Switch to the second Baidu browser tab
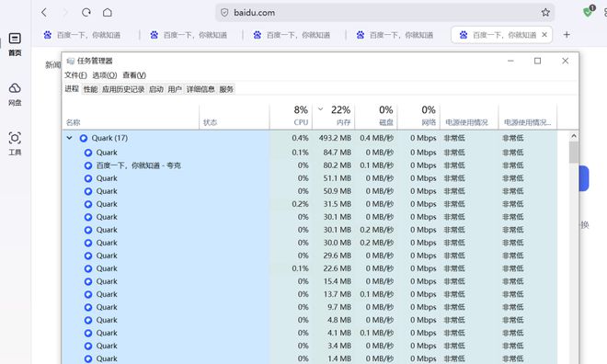 click(189, 35)
